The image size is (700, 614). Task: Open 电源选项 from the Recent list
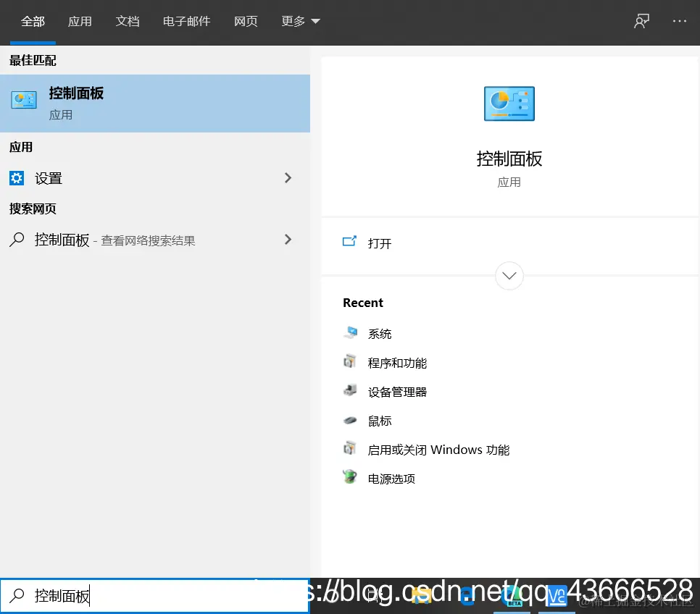[x=350, y=479]
